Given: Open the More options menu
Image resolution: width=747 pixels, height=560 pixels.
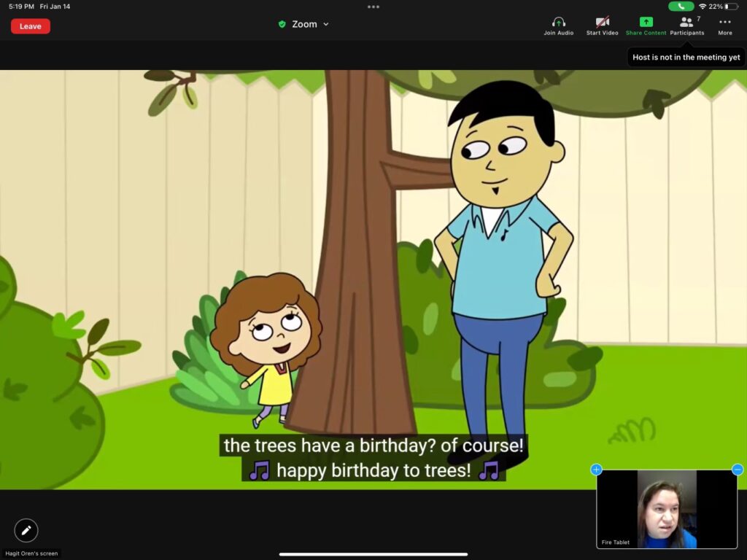Looking at the screenshot, I should (x=725, y=26).
